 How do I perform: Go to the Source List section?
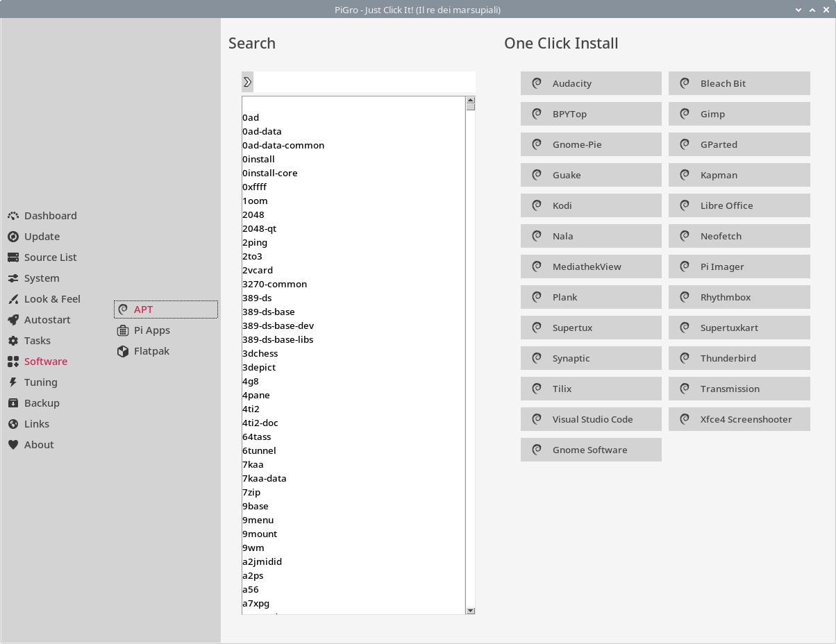(x=51, y=257)
